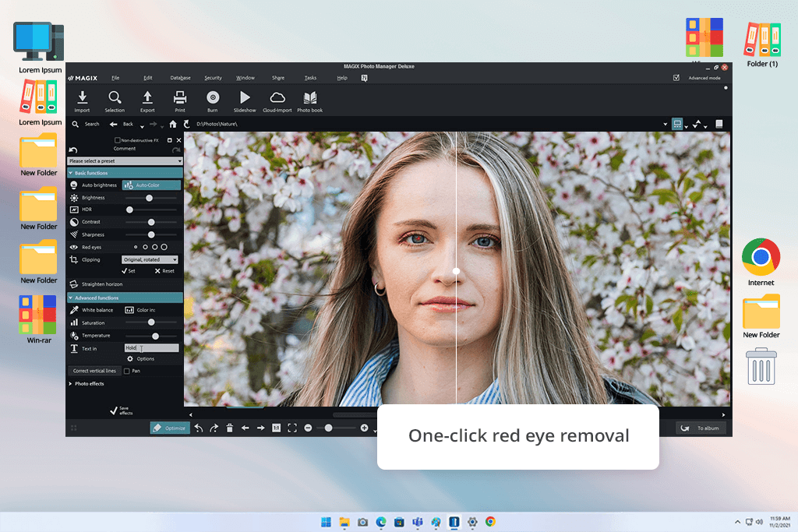Switch to fullscreen view
This screenshot has width=798, height=532.
[x=292, y=428]
